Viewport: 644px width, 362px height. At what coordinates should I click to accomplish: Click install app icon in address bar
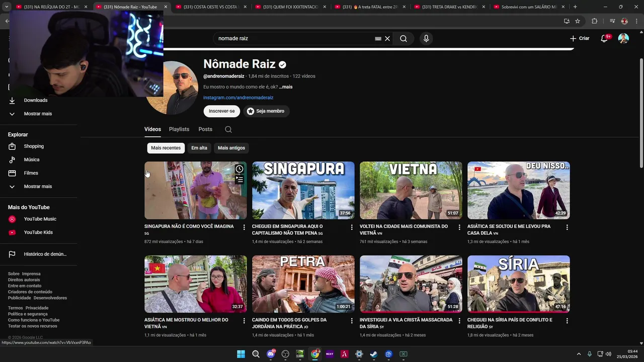click(567, 21)
